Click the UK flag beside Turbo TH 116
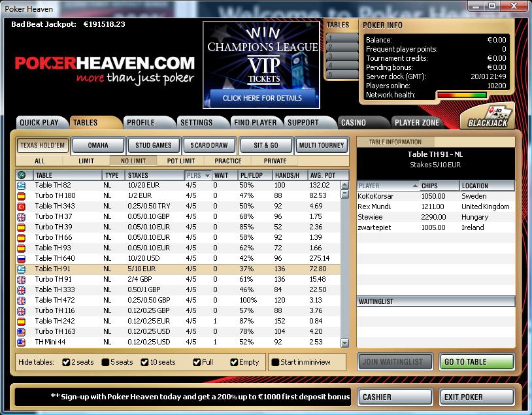 [21, 311]
